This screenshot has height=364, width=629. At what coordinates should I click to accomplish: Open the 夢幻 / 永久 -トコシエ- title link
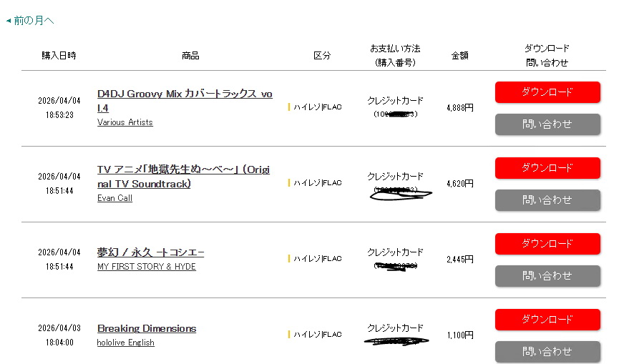click(x=151, y=252)
